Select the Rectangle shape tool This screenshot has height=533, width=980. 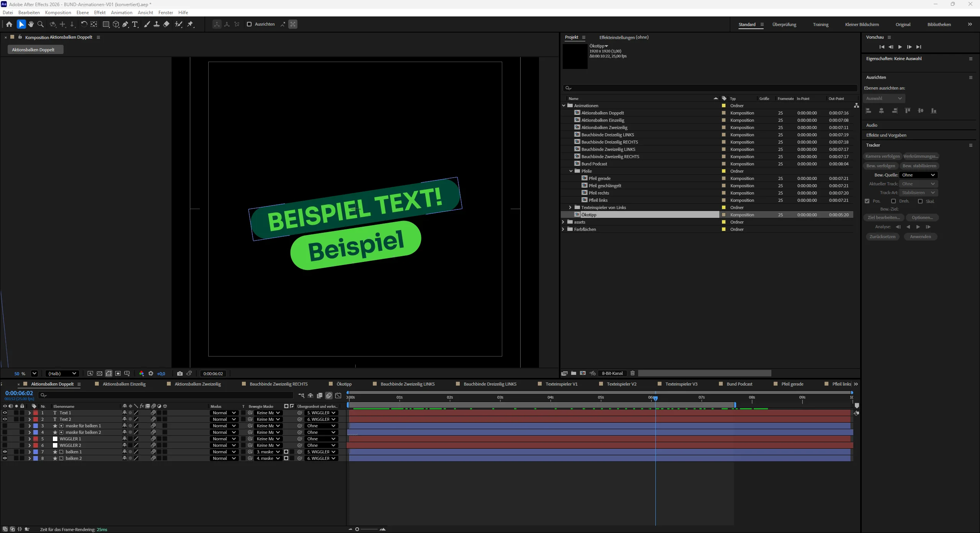pos(106,24)
